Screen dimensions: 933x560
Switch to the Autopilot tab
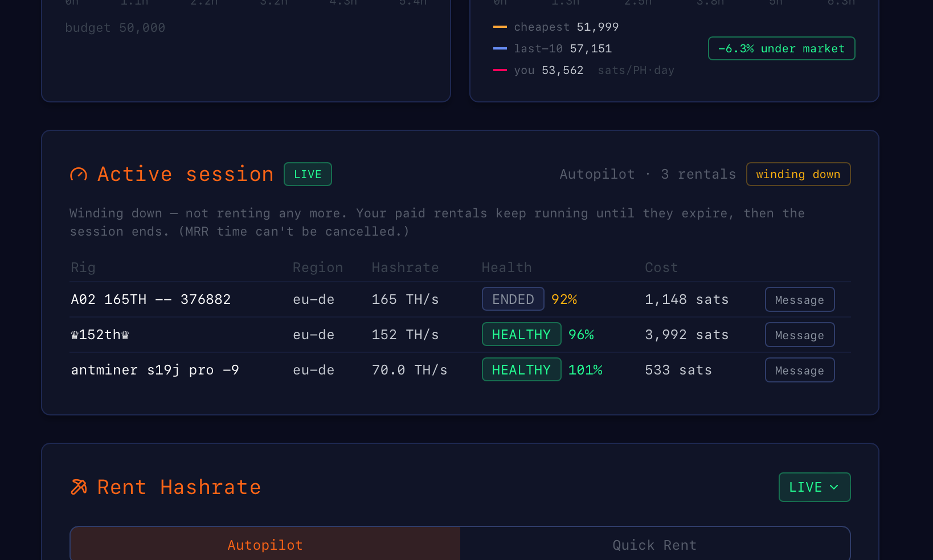(265, 545)
